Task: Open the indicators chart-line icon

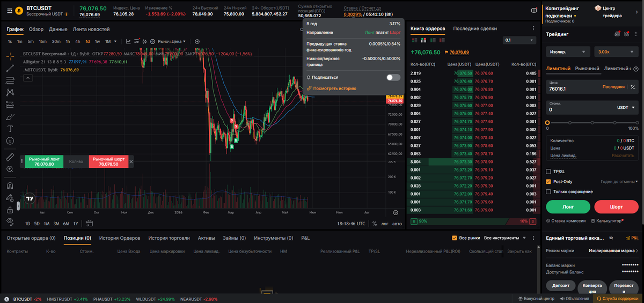Action: [129, 41]
